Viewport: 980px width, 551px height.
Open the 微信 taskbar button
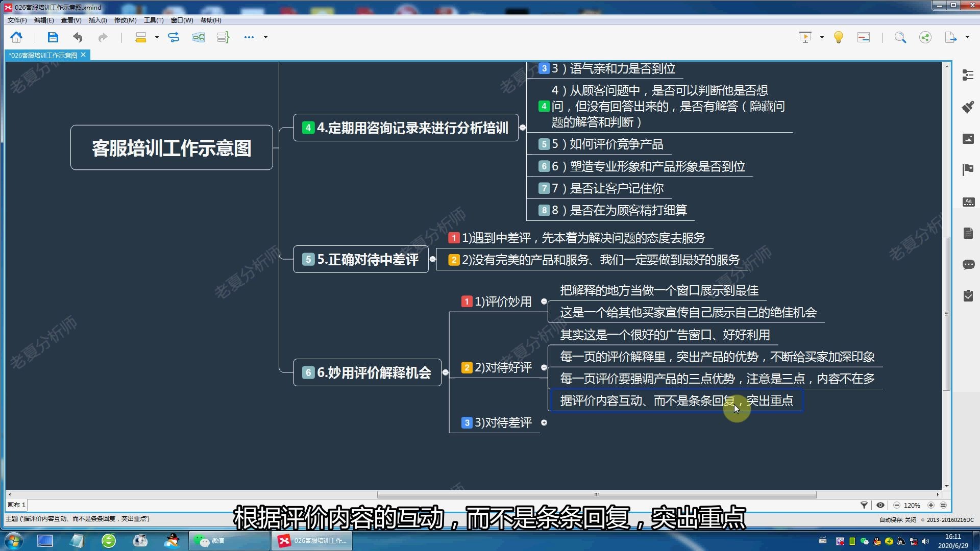click(x=229, y=541)
